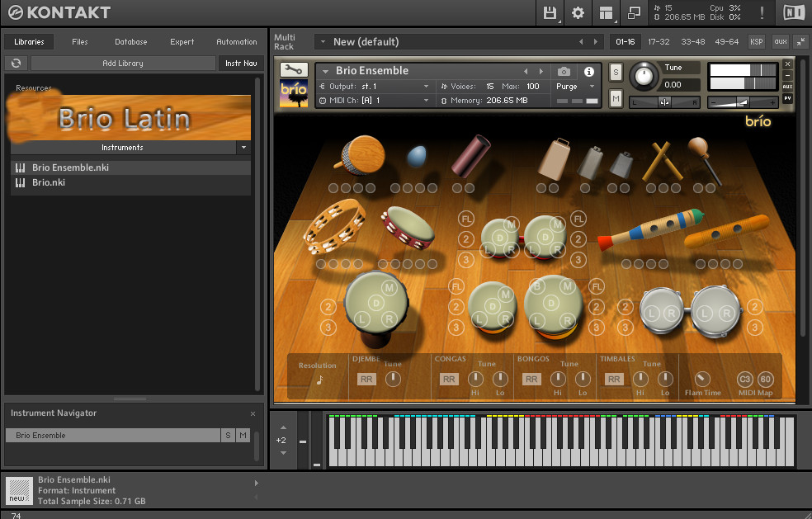812x519 pixels.
Task: Toggle Timbales RR round robin
Action: (x=614, y=380)
